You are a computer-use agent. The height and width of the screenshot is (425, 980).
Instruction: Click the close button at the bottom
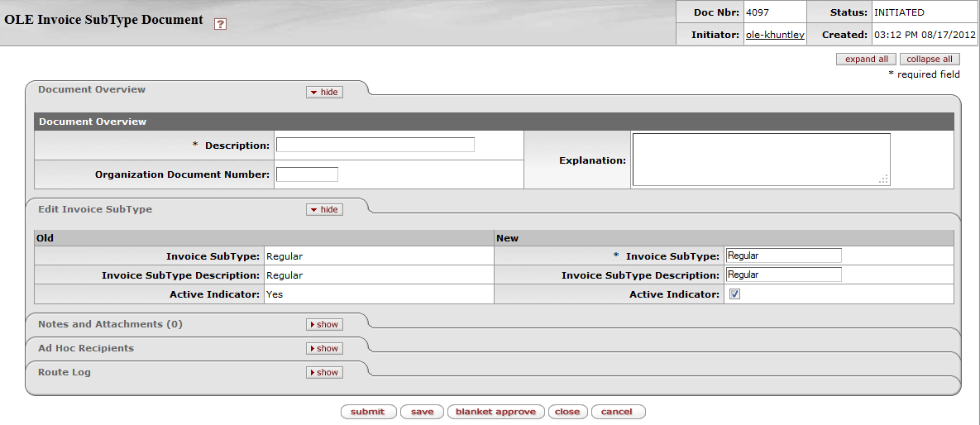(567, 412)
